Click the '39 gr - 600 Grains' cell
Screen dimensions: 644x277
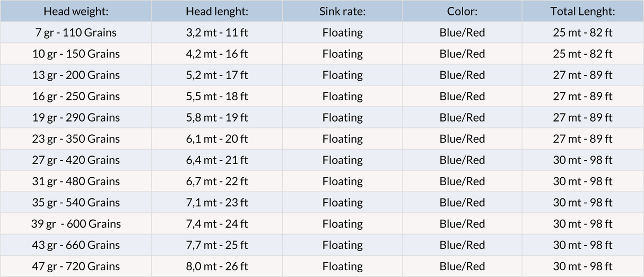(x=76, y=223)
